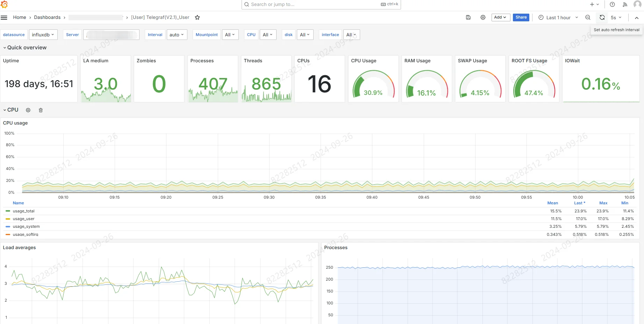The width and height of the screenshot is (644, 324).
Task: Go to Home breadcrumb
Action: click(20, 17)
